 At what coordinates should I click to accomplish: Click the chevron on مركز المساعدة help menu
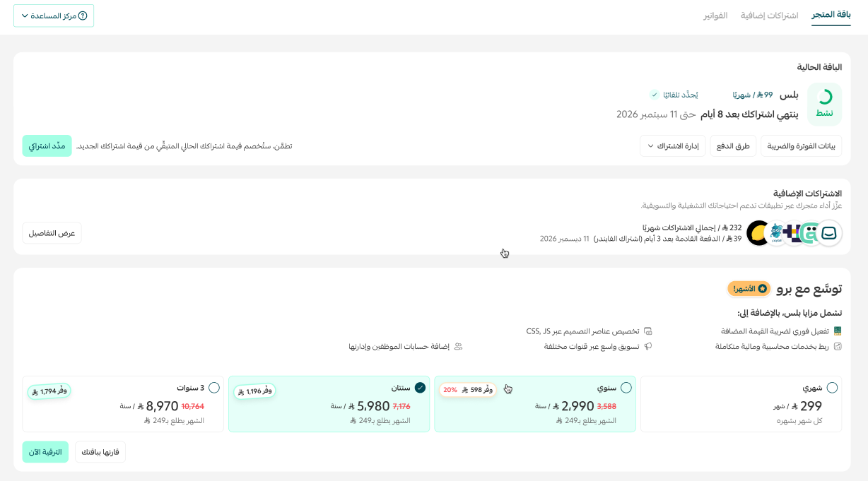pyautogui.click(x=25, y=15)
